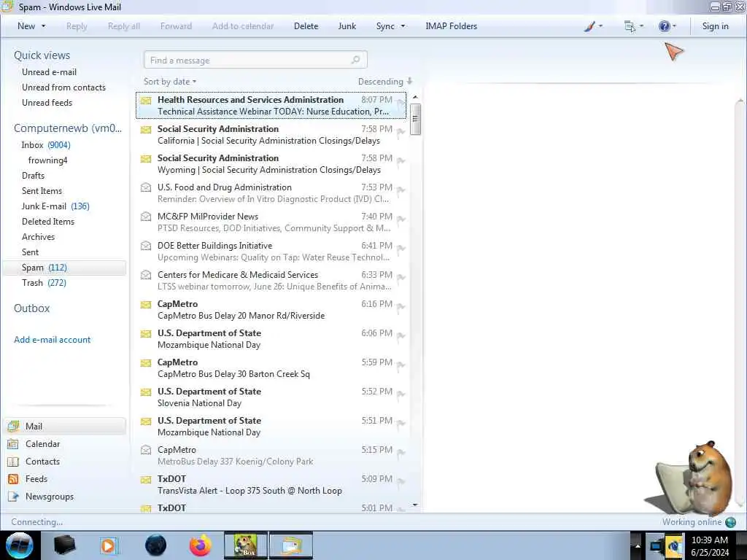Screen dimensions: 747x560
Task: Open Unread e-mail quick view
Action: [x=49, y=72]
